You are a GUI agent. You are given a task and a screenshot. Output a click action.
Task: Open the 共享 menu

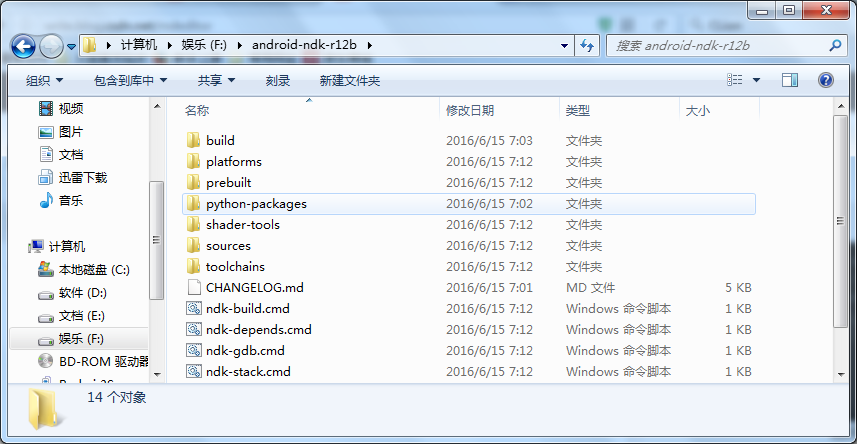(216, 81)
